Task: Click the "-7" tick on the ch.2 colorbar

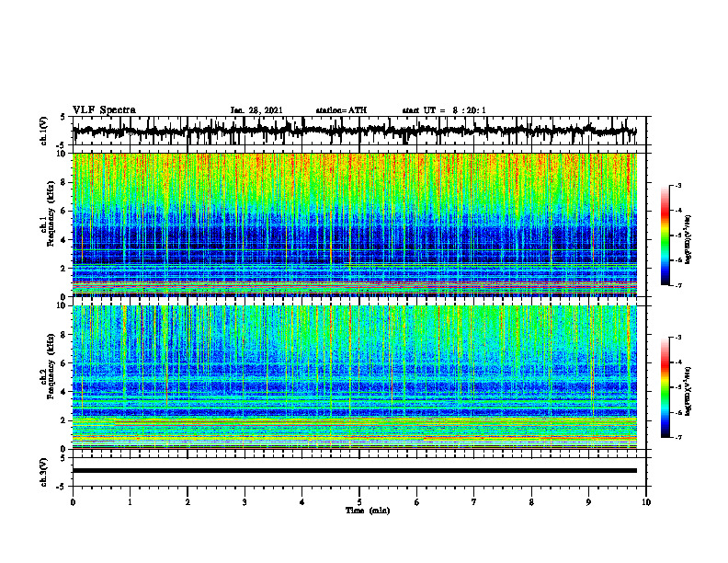Action: 678,438
